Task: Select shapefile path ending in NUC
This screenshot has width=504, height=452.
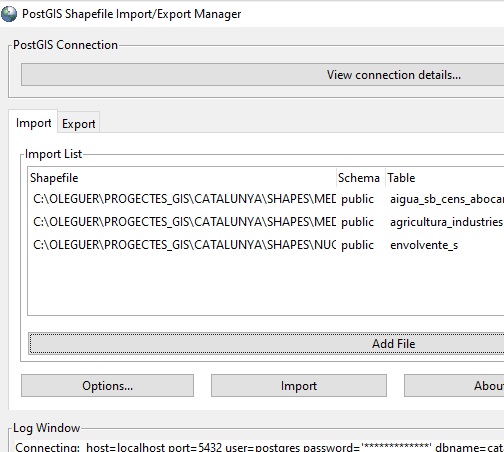Action: click(184, 245)
